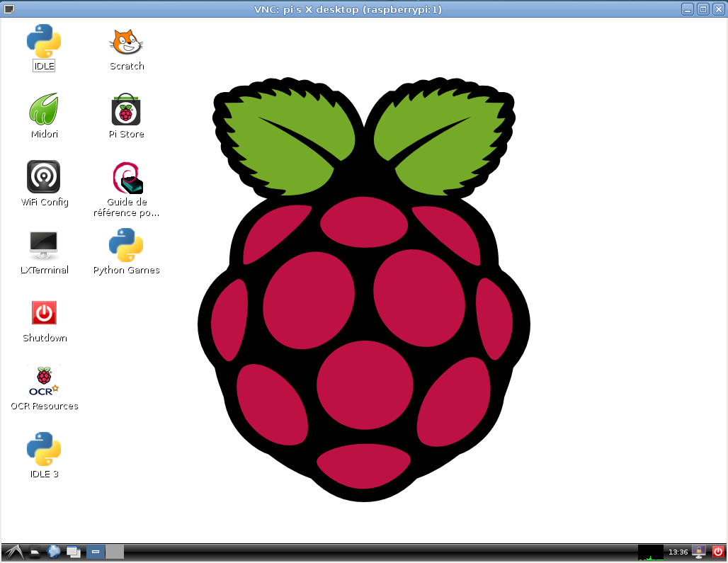Launch web browser globe in taskbar
Viewport: 728px width, 563px height.
click(x=54, y=552)
